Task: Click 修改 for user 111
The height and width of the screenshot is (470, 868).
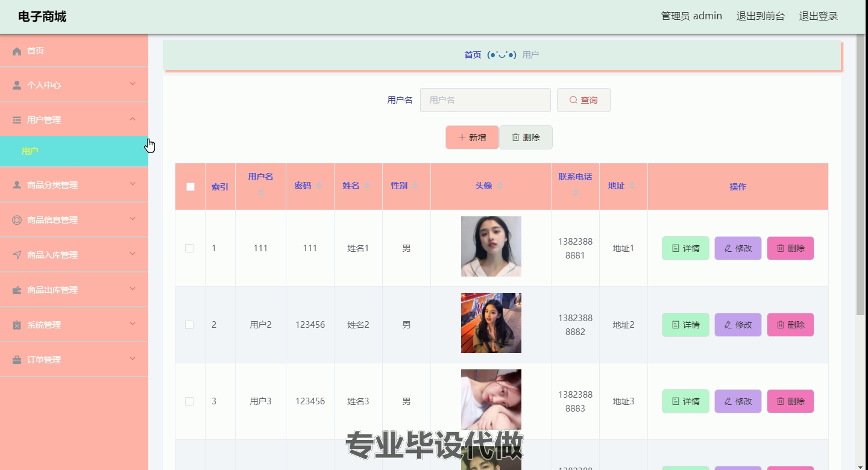Action: pos(738,248)
